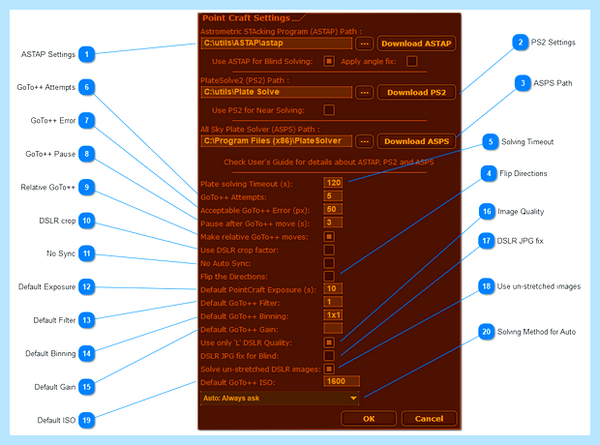Toggle Make relative GoTo++ moves checkbox
This screenshot has height=445, width=600.
coord(329,237)
